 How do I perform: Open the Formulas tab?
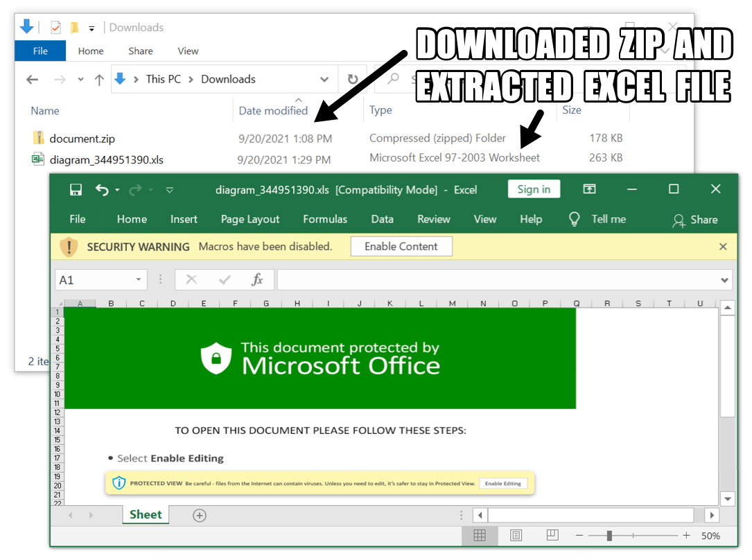coord(325,219)
